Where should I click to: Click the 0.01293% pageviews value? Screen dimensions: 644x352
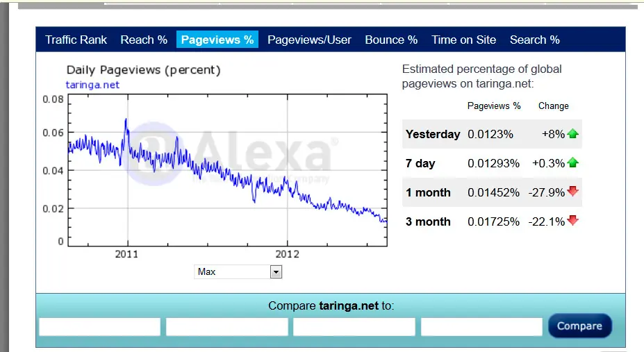click(494, 163)
